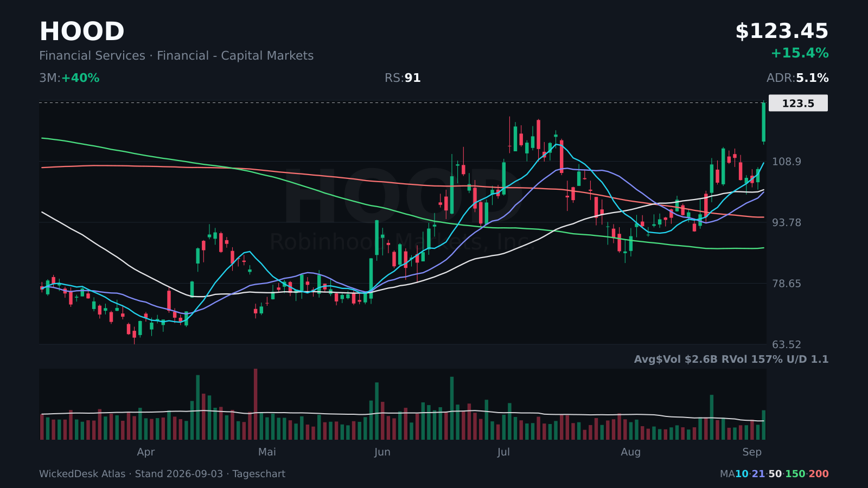Click the RVol 157% figure

tap(751, 359)
